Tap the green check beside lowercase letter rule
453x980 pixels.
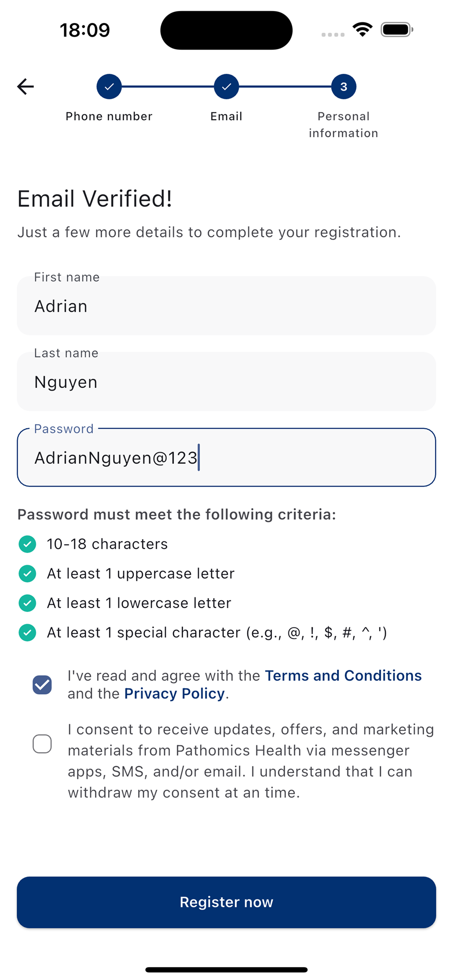[28, 603]
